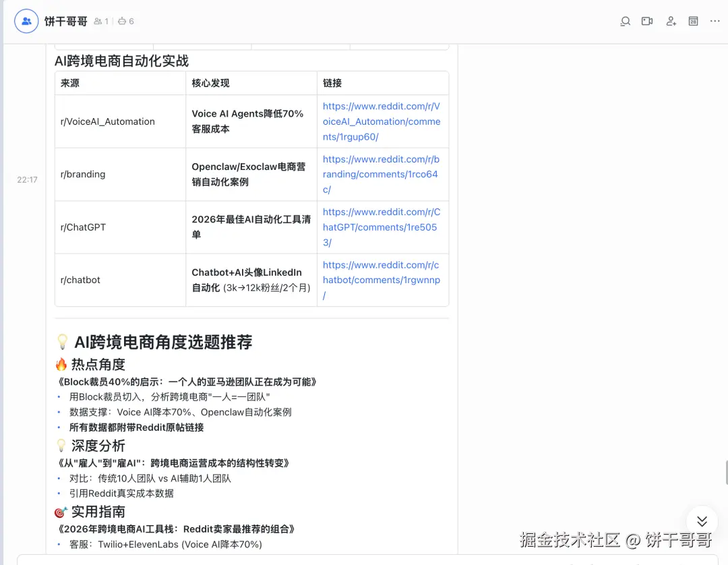The height and width of the screenshot is (565, 728).
Task: Start a video meeting icon
Action: pos(646,22)
